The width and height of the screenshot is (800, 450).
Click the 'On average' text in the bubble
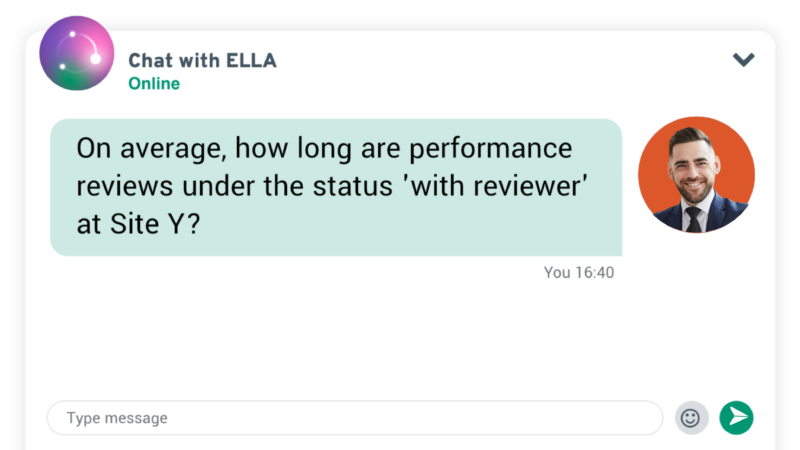[149, 149]
